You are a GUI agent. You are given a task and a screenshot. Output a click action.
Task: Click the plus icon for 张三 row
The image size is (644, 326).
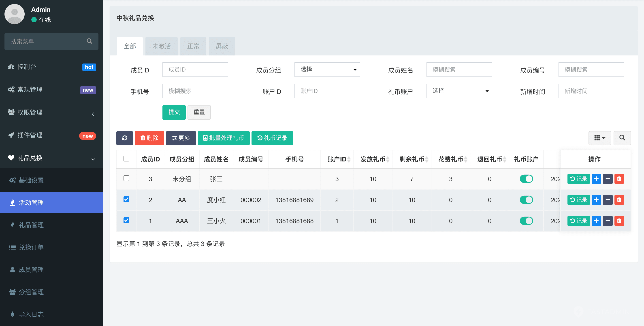pos(596,179)
